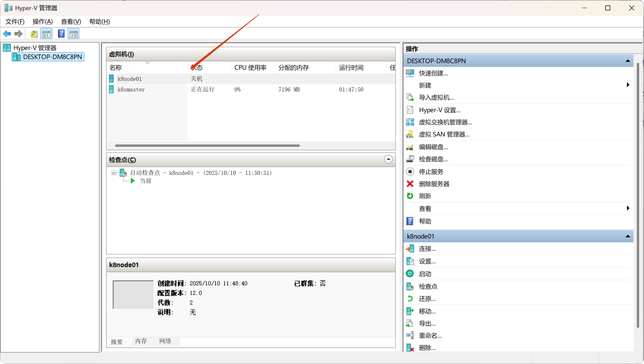Viewport: 644px width, 364px height.
Task: Click the Hyper-V Settings icon
Action: tap(410, 110)
